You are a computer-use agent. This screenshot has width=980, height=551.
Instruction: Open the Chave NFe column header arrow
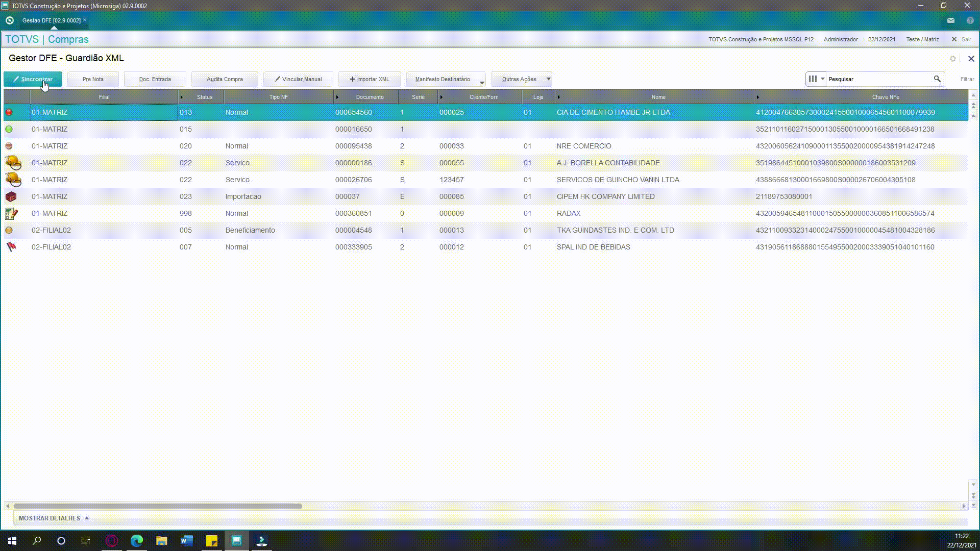point(757,97)
